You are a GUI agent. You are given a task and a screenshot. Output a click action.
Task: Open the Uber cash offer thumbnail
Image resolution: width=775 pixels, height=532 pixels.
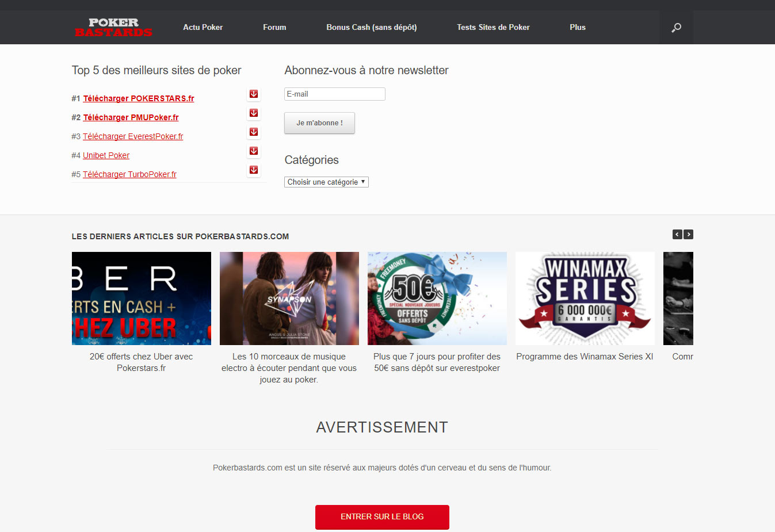pos(142,298)
